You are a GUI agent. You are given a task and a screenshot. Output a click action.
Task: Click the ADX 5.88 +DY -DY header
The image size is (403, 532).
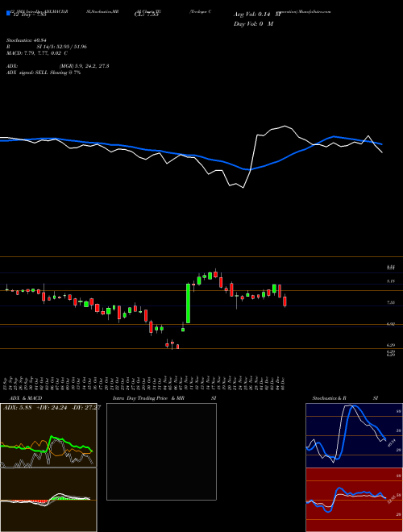[52, 408]
